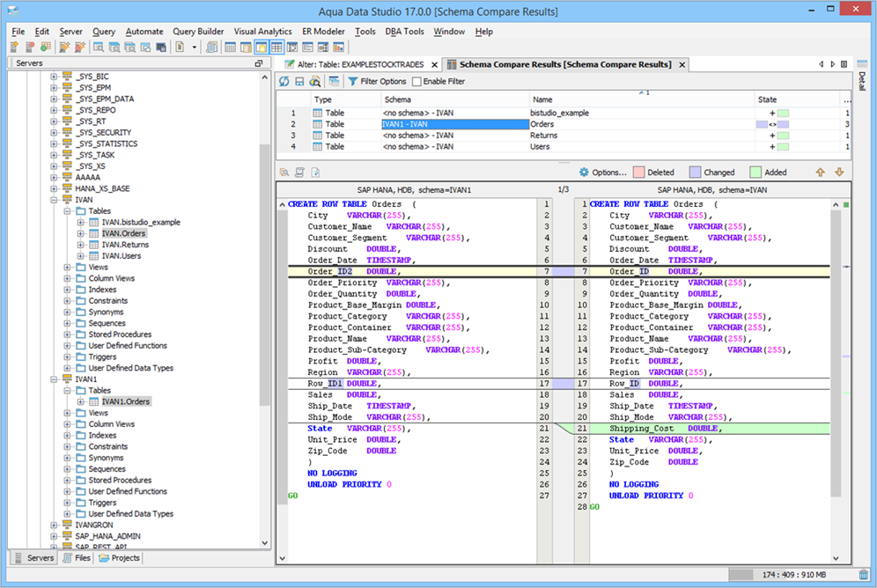Open the Query Builder menu
Image resolution: width=877 pixels, height=588 pixels.
198,32
